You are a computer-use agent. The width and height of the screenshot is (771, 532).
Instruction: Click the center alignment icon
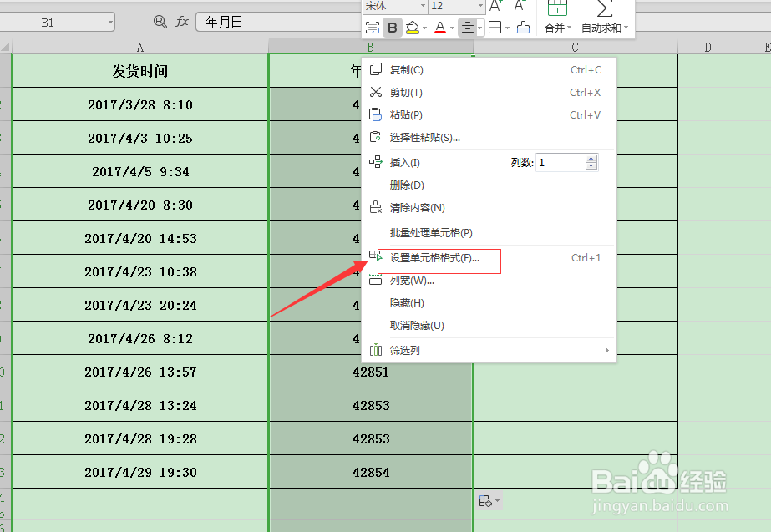pyautogui.click(x=468, y=28)
